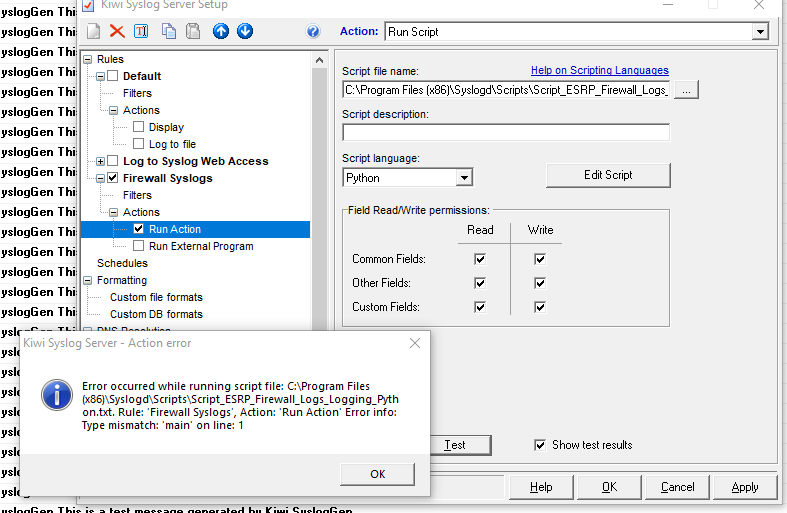787x513 pixels.
Task: Open the Action dropdown showing Run Script
Action: pyautogui.click(x=760, y=32)
